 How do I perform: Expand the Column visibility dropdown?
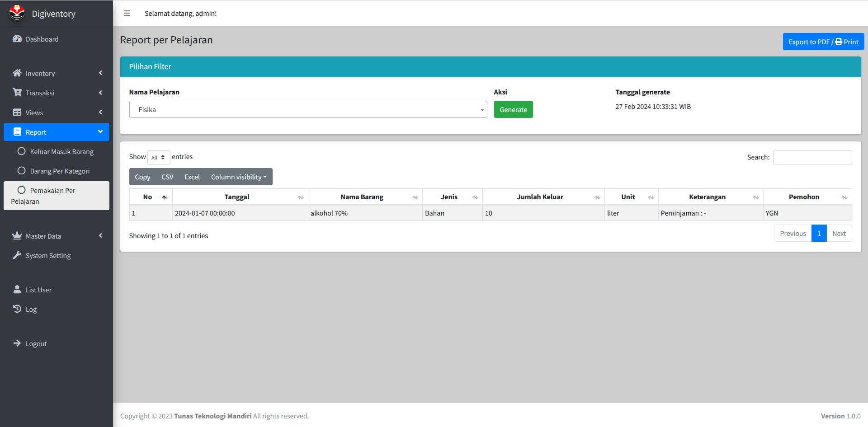tap(239, 177)
